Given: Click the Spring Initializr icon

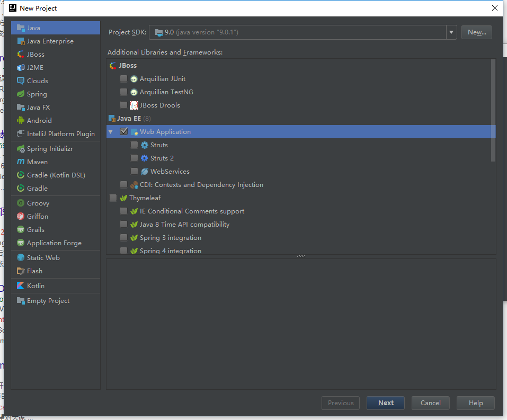Looking at the screenshot, I should click(21, 149).
